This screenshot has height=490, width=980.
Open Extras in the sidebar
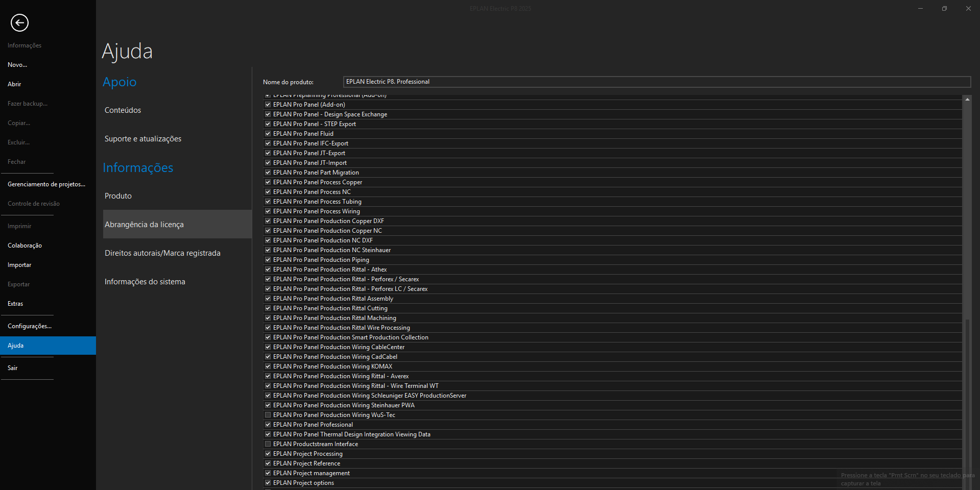pos(15,304)
